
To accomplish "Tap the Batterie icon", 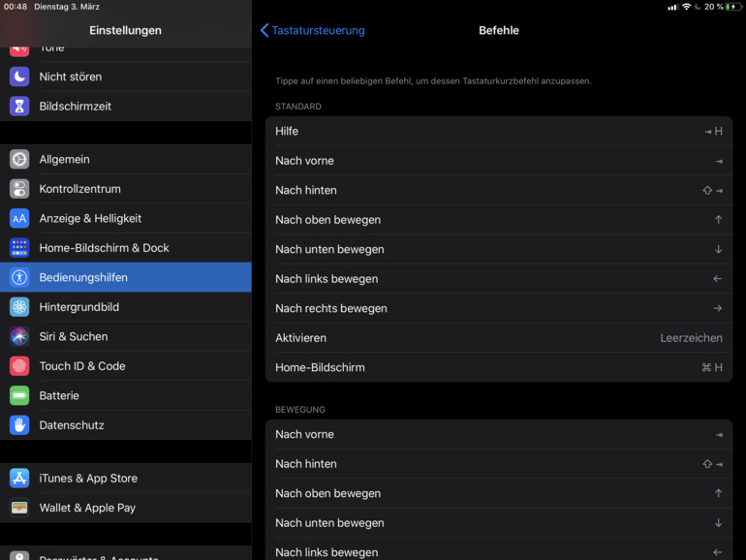I will pyautogui.click(x=19, y=395).
